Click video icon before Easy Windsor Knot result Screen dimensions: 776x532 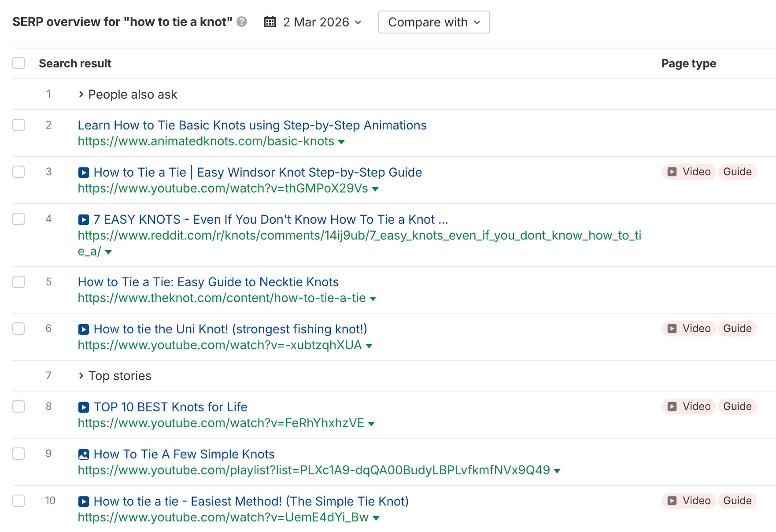[x=84, y=173]
